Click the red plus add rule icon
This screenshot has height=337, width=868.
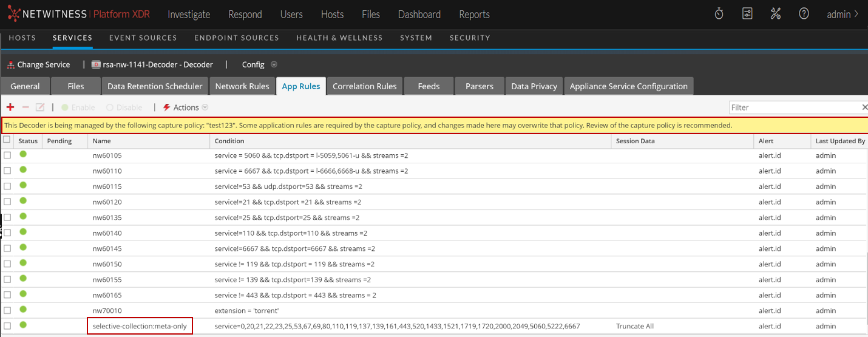pos(10,107)
